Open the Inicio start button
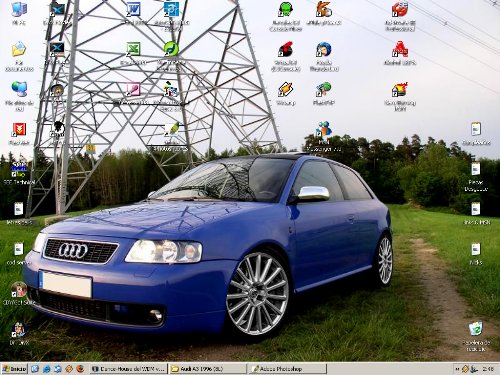 pos(14,369)
